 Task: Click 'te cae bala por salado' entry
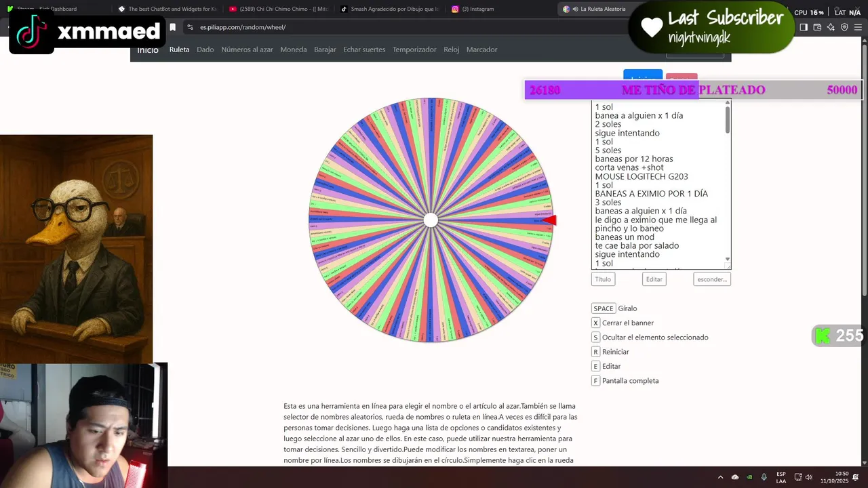coord(637,245)
